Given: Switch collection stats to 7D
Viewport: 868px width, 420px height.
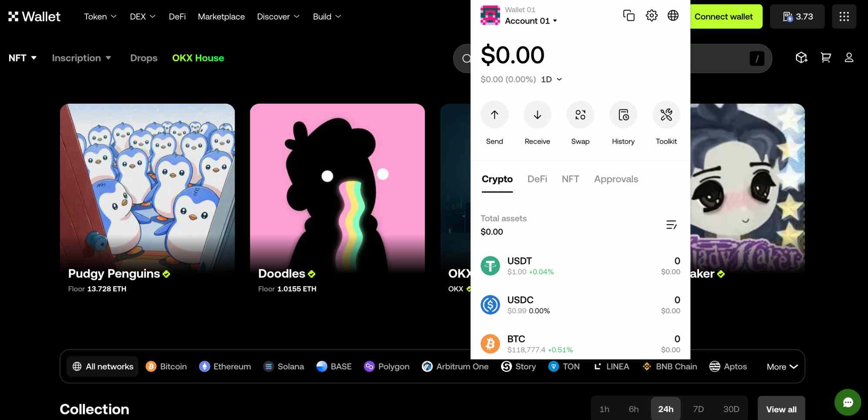Looking at the screenshot, I should [x=698, y=409].
